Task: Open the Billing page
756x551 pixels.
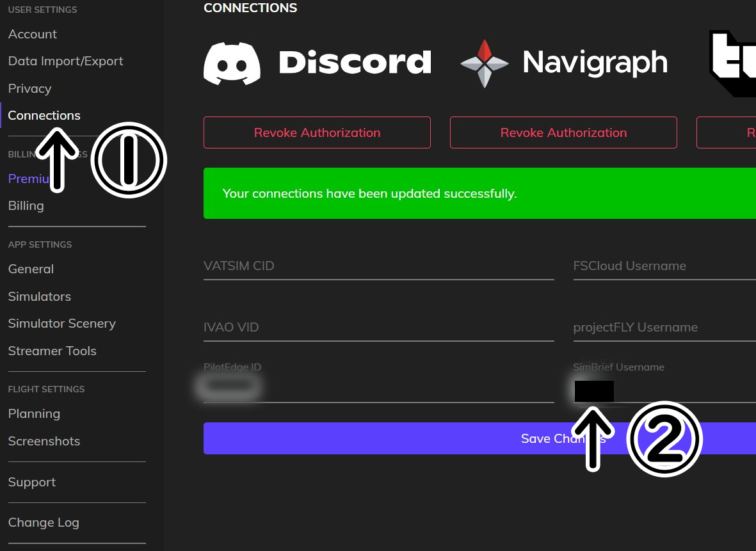Action: [x=26, y=205]
